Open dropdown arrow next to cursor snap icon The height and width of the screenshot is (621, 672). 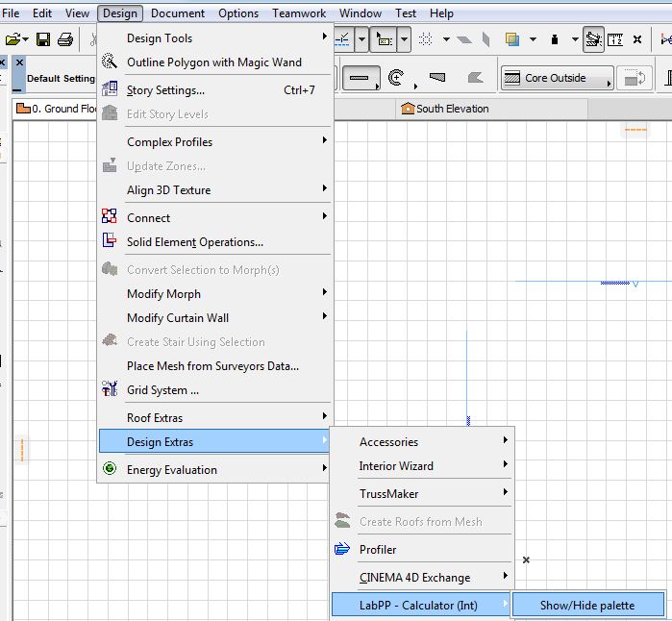click(404, 39)
